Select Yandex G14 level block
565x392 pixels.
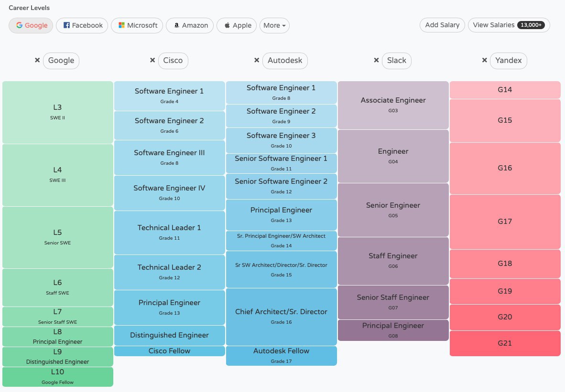[x=505, y=90]
